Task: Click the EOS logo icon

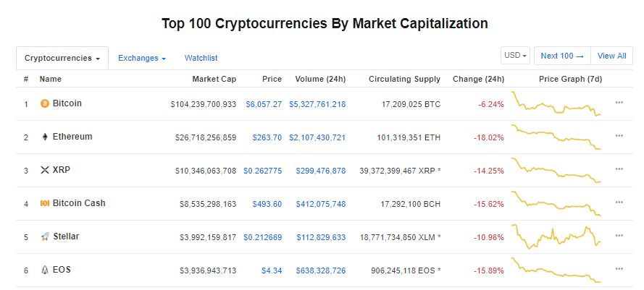Action: click(x=45, y=270)
